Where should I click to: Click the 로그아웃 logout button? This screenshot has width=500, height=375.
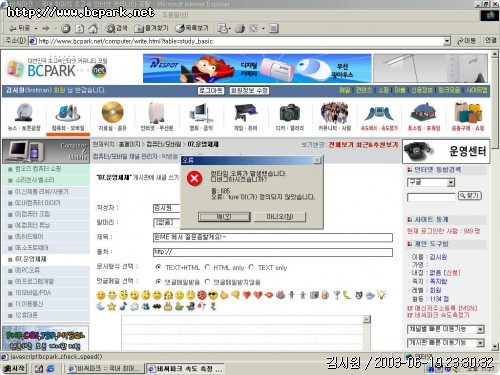pos(211,91)
